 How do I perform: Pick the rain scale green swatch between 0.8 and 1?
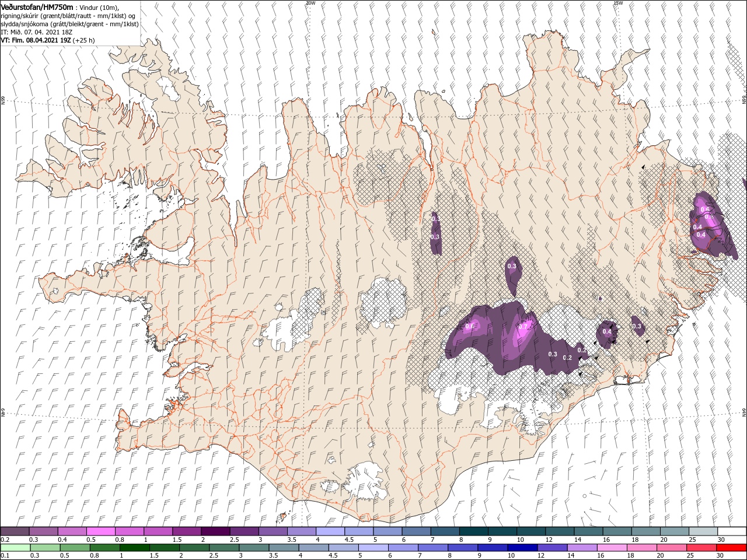click(105, 547)
